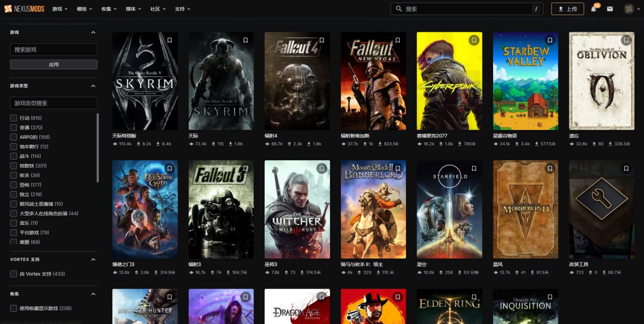This screenshot has height=324, width=644.
Task: Bookmark the 改装工具 card
Action: (626, 168)
